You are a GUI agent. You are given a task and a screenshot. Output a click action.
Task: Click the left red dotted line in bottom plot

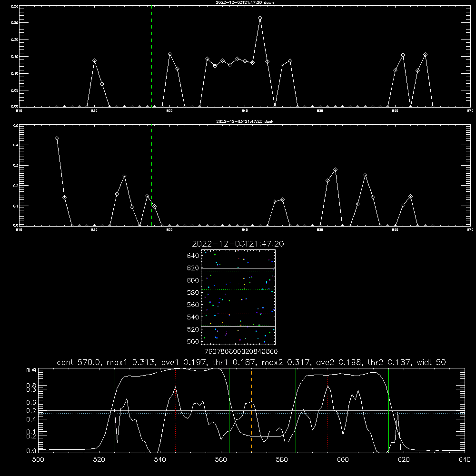(x=176, y=410)
